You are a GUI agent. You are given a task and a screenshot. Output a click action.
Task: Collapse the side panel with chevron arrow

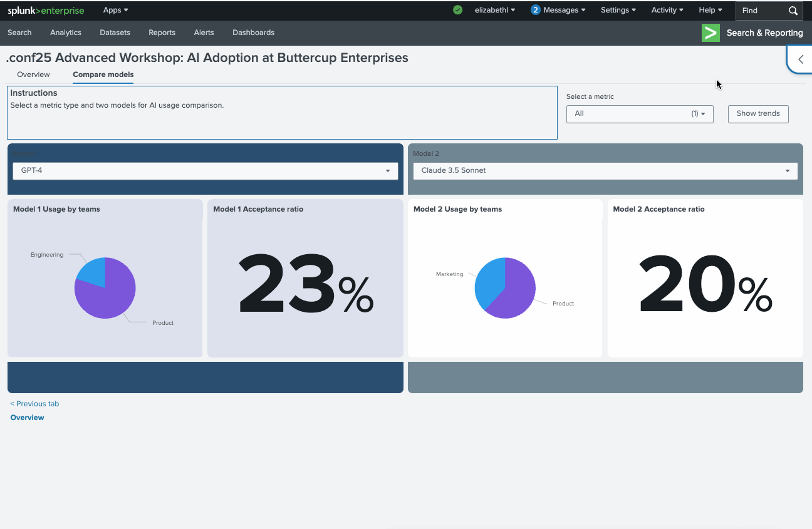coord(800,59)
